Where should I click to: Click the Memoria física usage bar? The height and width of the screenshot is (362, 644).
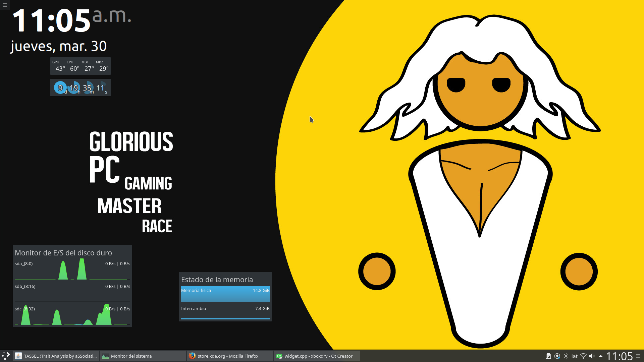coord(225,294)
